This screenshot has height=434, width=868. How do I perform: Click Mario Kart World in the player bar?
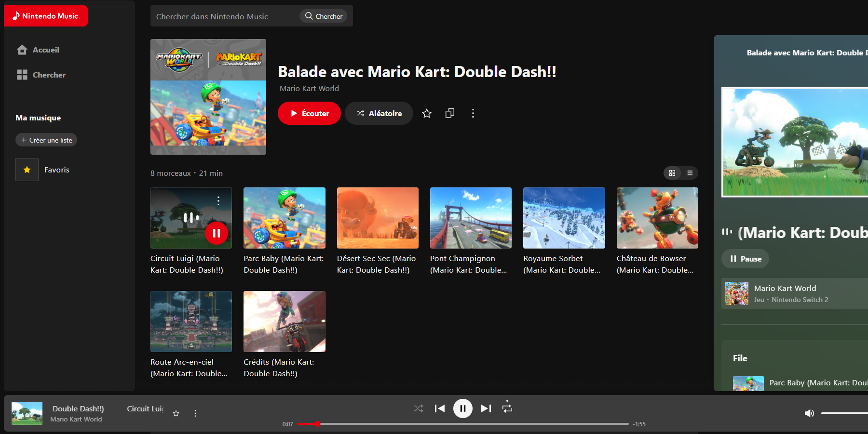[76, 420]
